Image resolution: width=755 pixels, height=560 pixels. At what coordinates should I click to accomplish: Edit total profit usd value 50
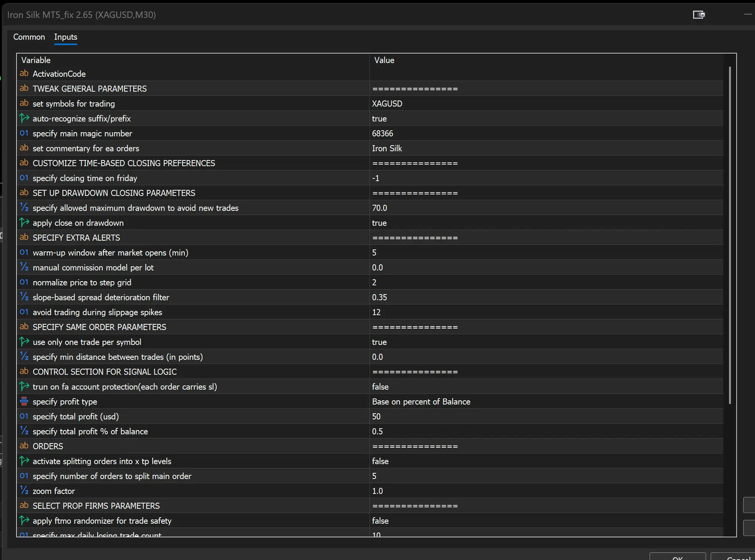point(547,416)
